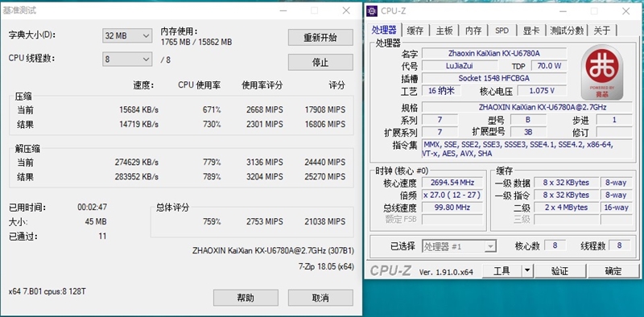
Task: Switch to the 内存 tab in CPU-Z
Action: 473,31
